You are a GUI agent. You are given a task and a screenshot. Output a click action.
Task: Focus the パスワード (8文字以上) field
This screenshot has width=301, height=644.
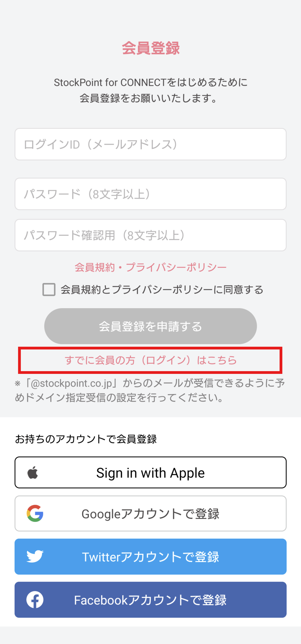pyautogui.click(x=150, y=194)
